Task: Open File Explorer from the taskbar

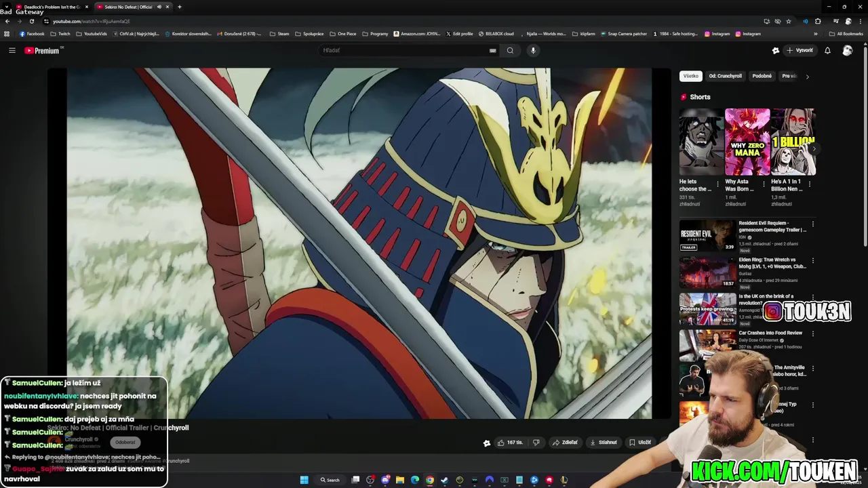Action: click(400, 480)
